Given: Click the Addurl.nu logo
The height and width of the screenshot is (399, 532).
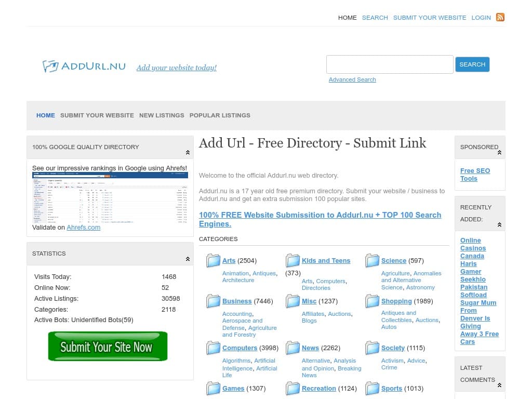Looking at the screenshot, I should [x=84, y=66].
